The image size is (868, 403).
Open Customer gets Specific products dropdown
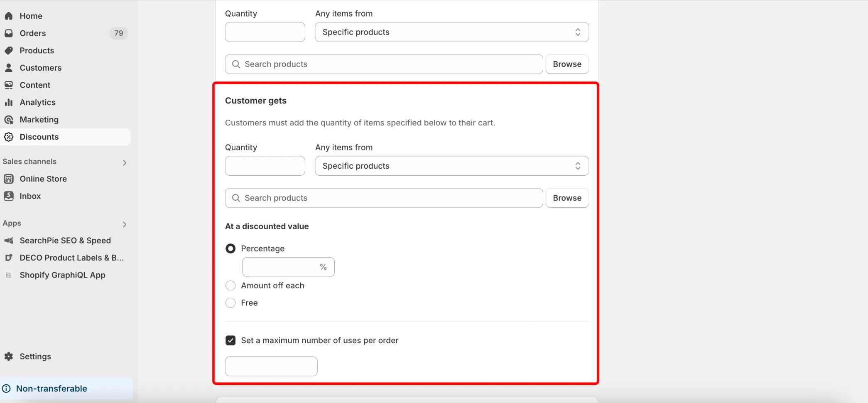coord(452,166)
